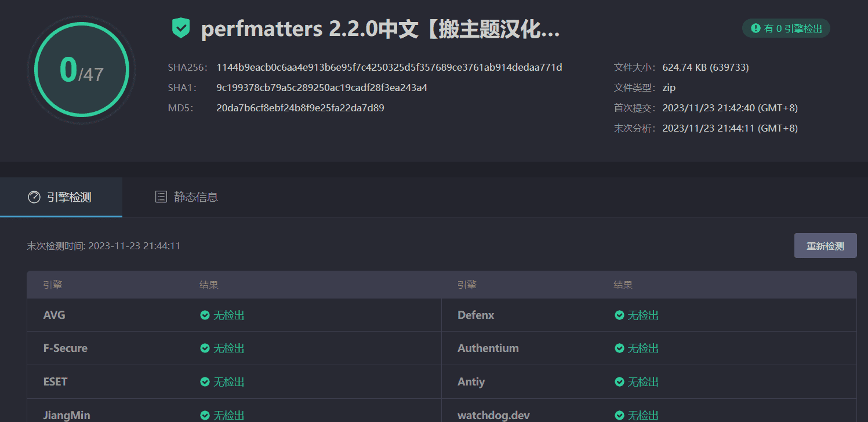Click the AVG engine name
This screenshot has height=422, width=868.
coord(55,315)
